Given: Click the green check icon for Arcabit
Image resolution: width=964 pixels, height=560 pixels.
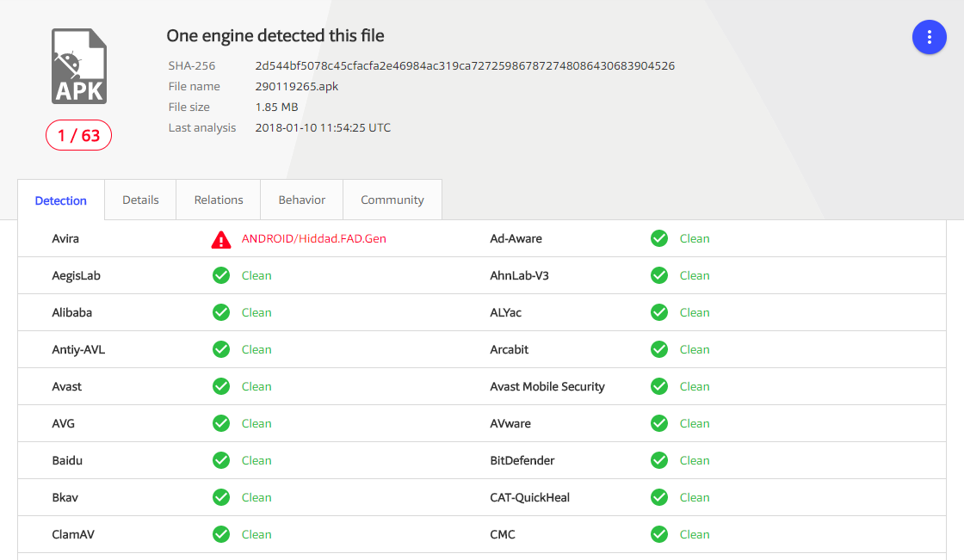Looking at the screenshot, I should pos(659,349).
